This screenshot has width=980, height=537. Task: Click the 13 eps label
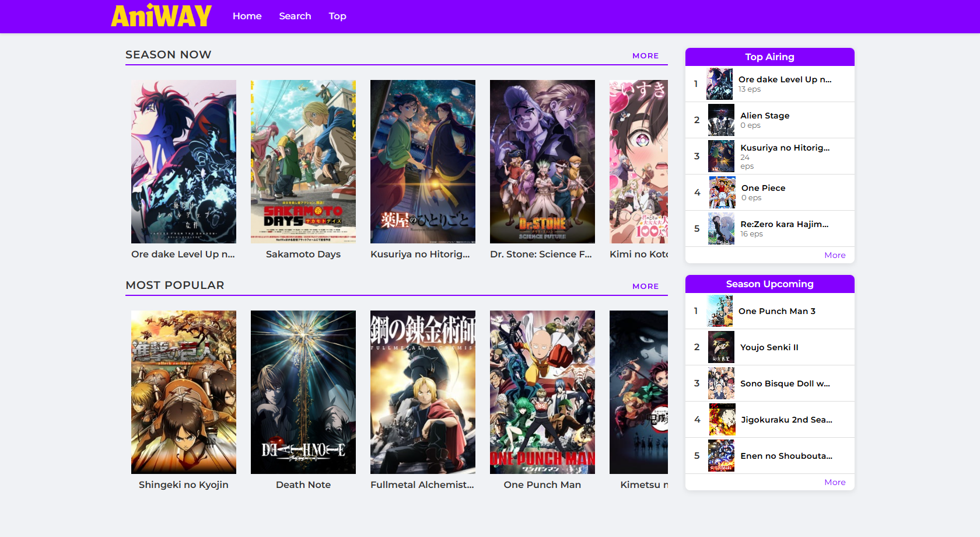click(x=750, y=89)
